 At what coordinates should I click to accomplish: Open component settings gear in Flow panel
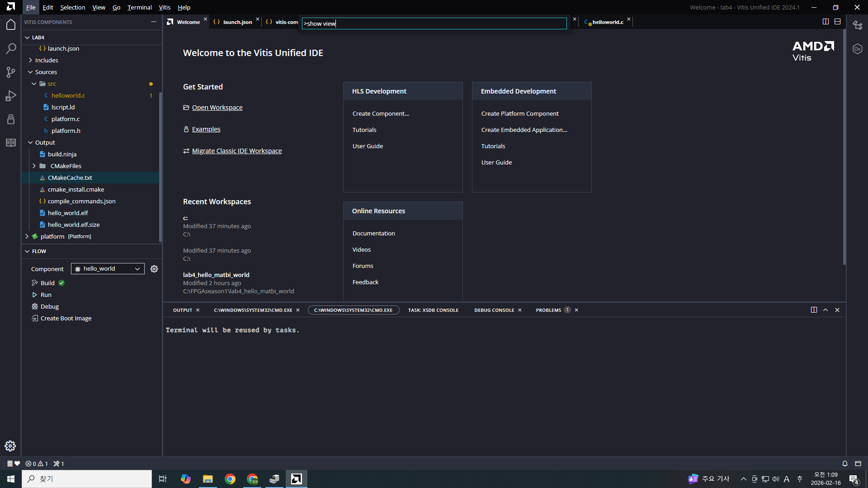click(x=154, y=269)
